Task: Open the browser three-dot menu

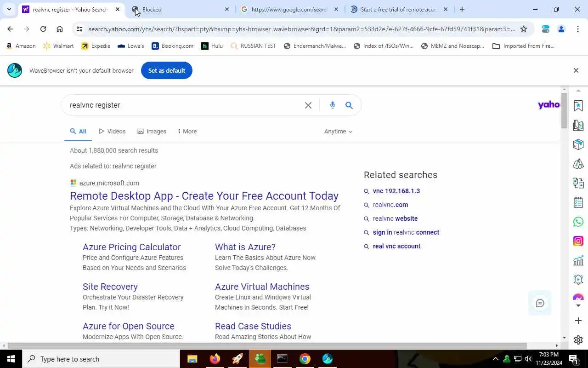Action: [x=578, y=29]
